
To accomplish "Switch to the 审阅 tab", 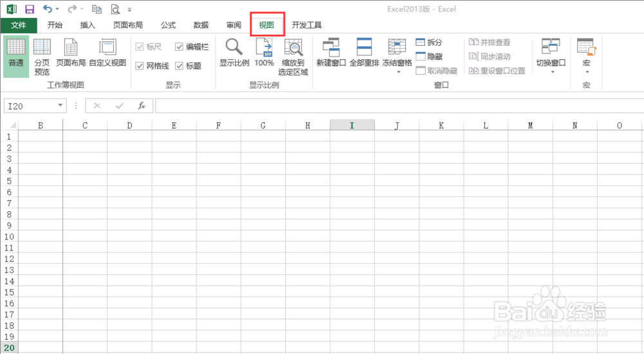I will tap(234, 25).
